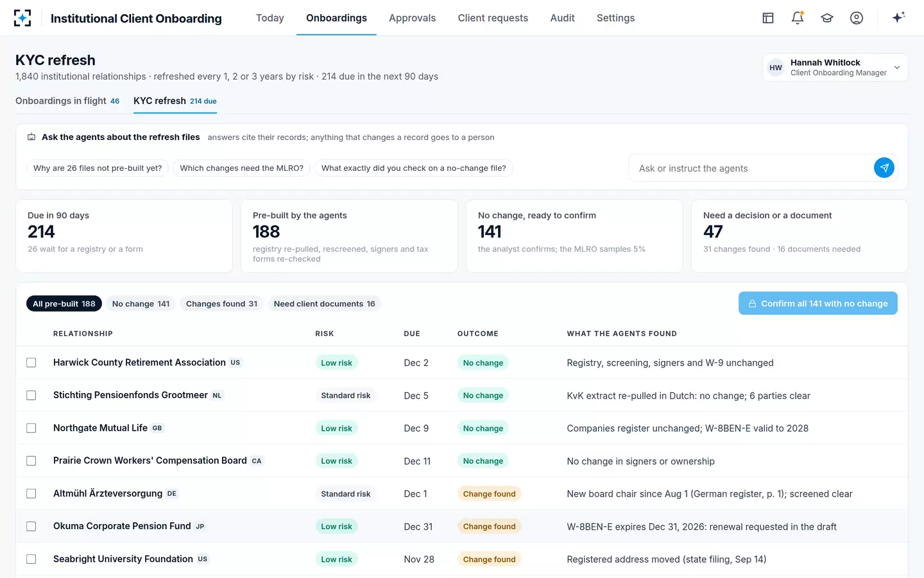Click Confirm all 141 with no change
Screen dimensions: 924x578
(818, 303)
